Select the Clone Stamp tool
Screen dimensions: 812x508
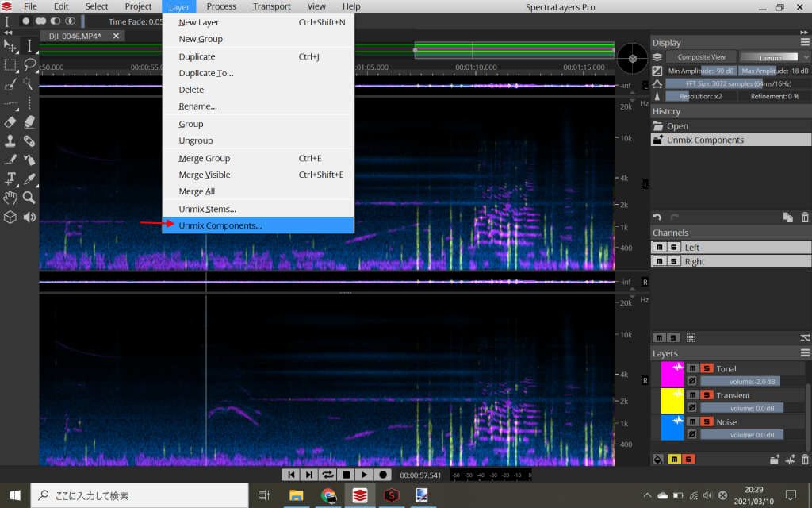coord(11,140)
